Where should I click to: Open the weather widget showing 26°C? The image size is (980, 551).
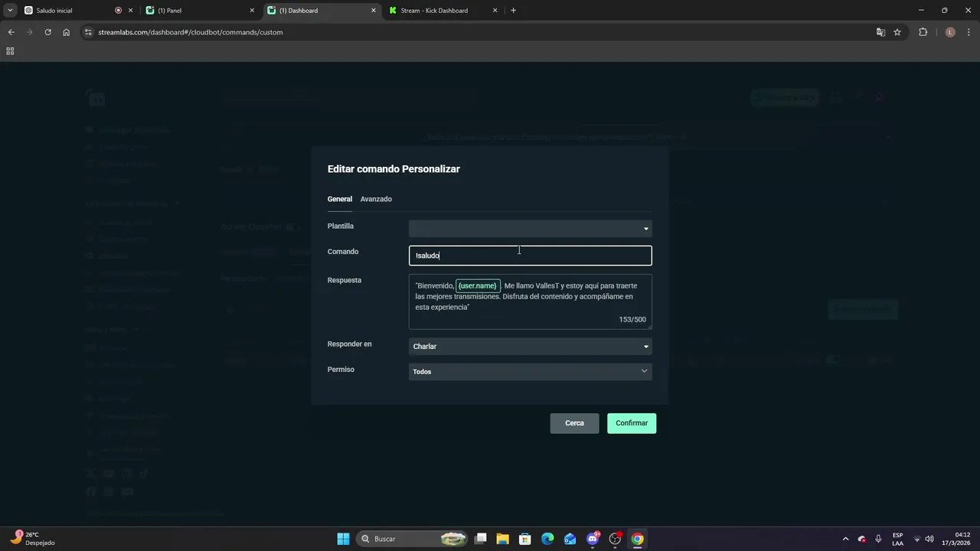(x=34, y=539)
